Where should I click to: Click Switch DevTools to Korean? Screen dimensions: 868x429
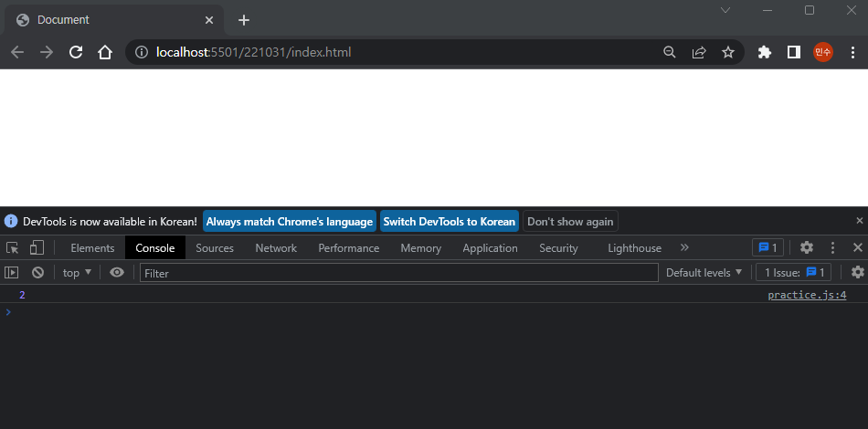450,222
